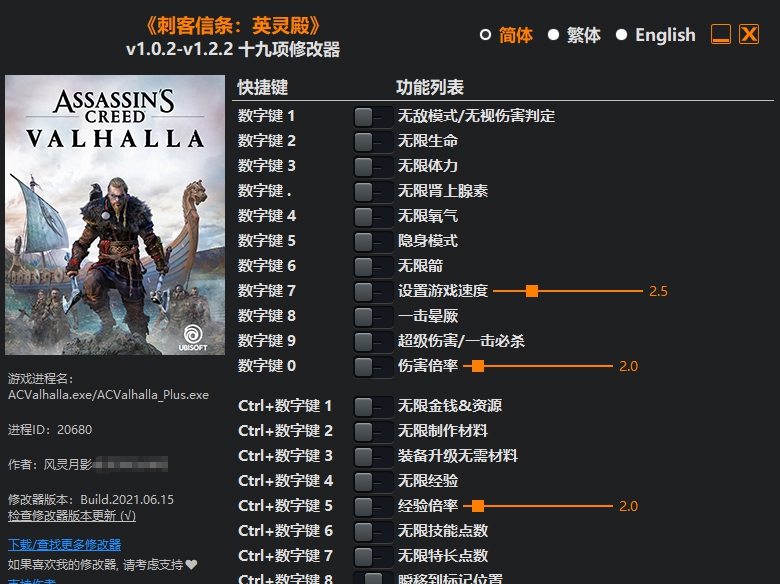The image size is (780, 584).
Task: Click the game speed value 2.5
Action: click(658, 292)
